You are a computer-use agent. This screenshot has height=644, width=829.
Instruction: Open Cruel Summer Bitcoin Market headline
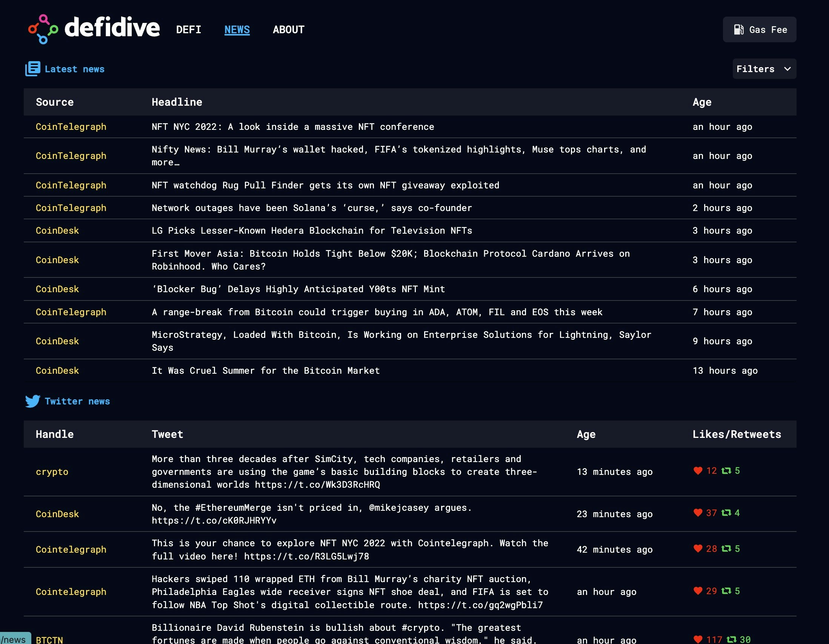coord(265,371)
